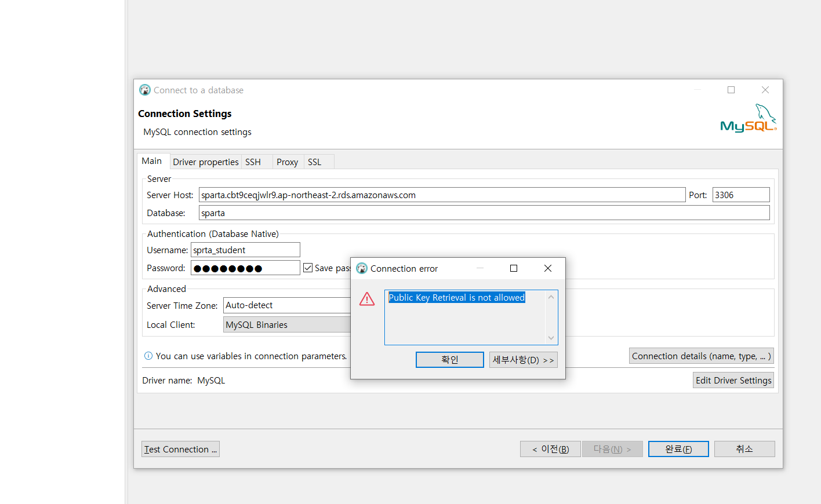Finish setup with the 완료(F) button
Screen dimensions: 821x504
678,449
